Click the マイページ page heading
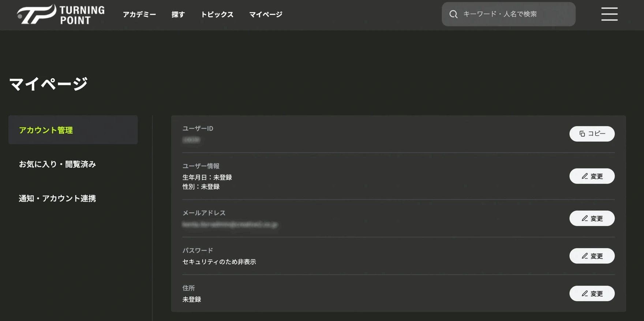The width and height of the screenshot is (644, 321). tap(48, 84)
